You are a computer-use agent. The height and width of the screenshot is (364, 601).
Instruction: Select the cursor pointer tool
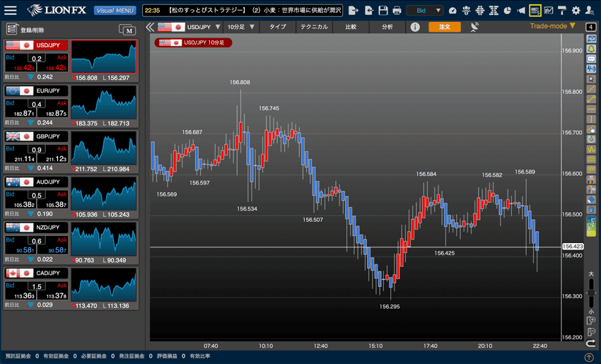click(591, 79)
